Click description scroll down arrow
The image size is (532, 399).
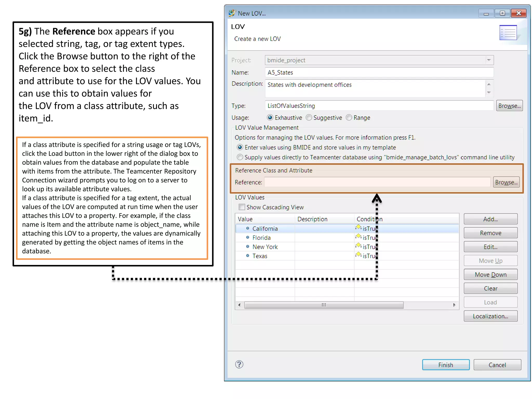(489, 93)
